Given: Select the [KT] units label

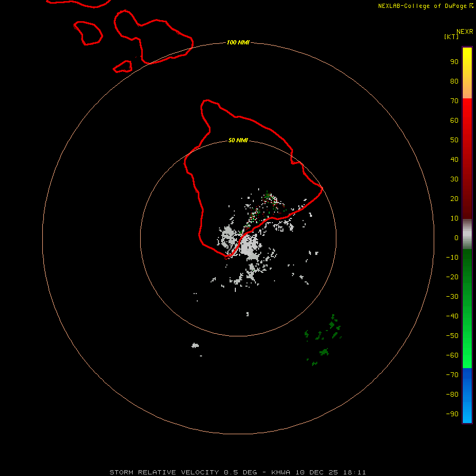Looking at the screenshot, I should (x=452, y=36).
